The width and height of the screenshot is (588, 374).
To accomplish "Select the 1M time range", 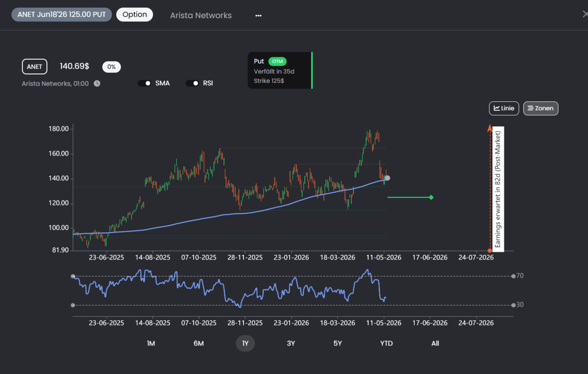I will [x=151, y=343].
